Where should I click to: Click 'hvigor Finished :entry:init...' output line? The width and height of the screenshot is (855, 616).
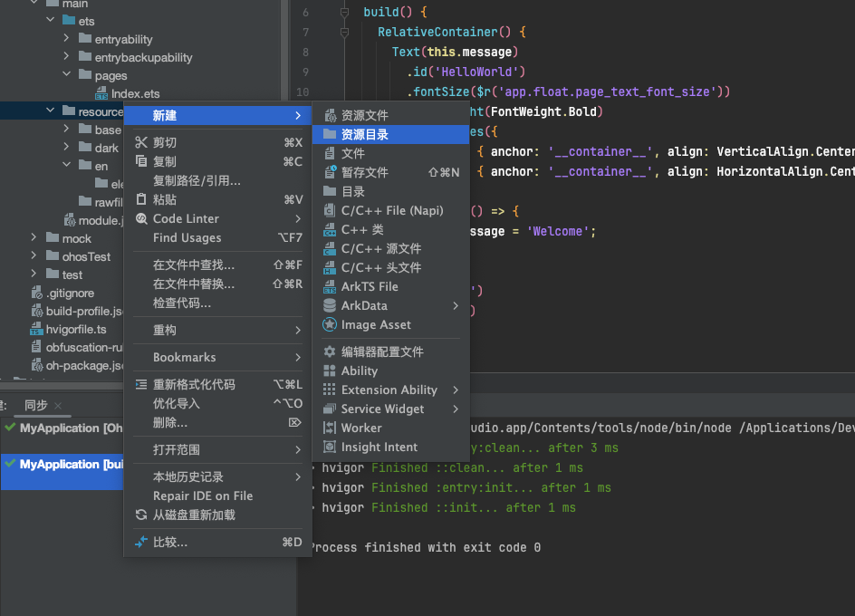point(466,487)
